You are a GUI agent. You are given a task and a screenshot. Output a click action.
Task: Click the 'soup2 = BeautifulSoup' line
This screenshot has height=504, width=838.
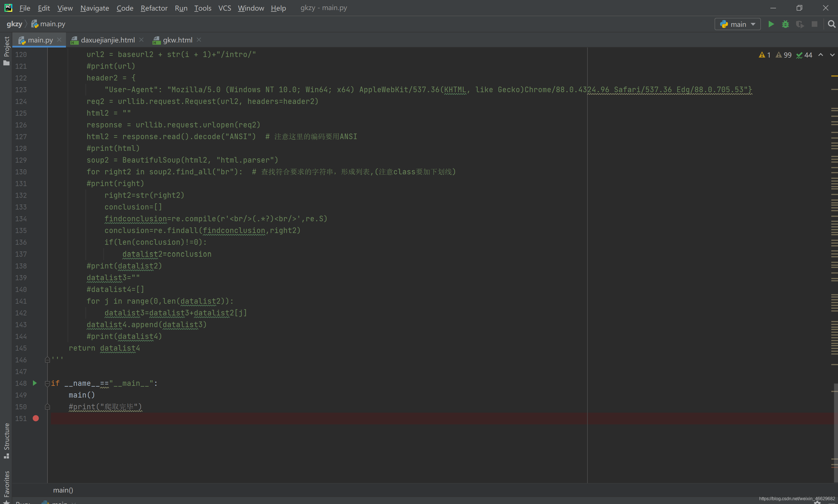[182, 160]
